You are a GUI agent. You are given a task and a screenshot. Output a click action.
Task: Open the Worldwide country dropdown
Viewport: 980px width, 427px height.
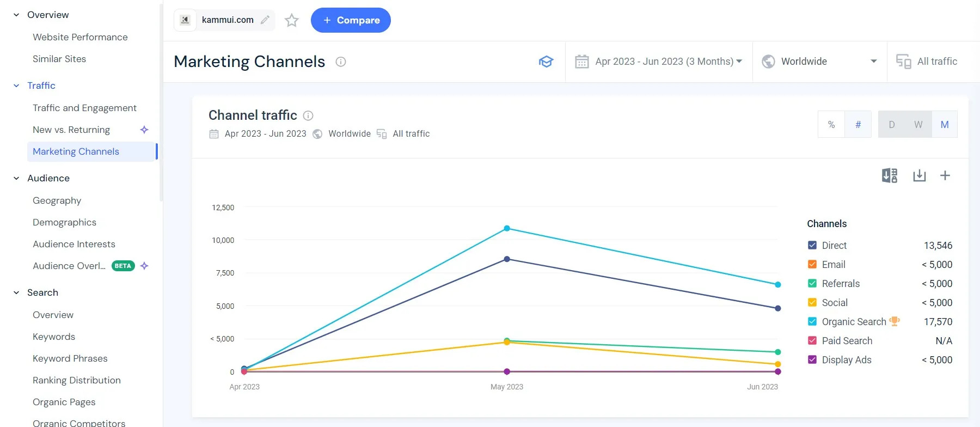coord(819,62)
